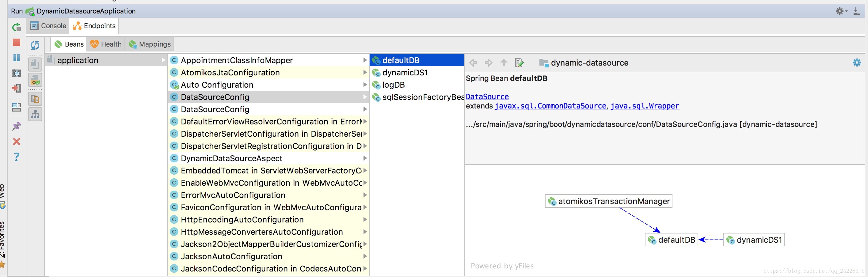The image size is (868, 277).
Task: Select FaviconConfiguration item
Action: click(268, 207)
